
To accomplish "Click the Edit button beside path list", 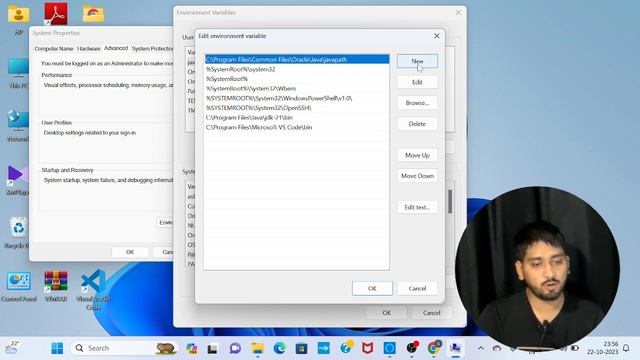I will click(417, 82).
